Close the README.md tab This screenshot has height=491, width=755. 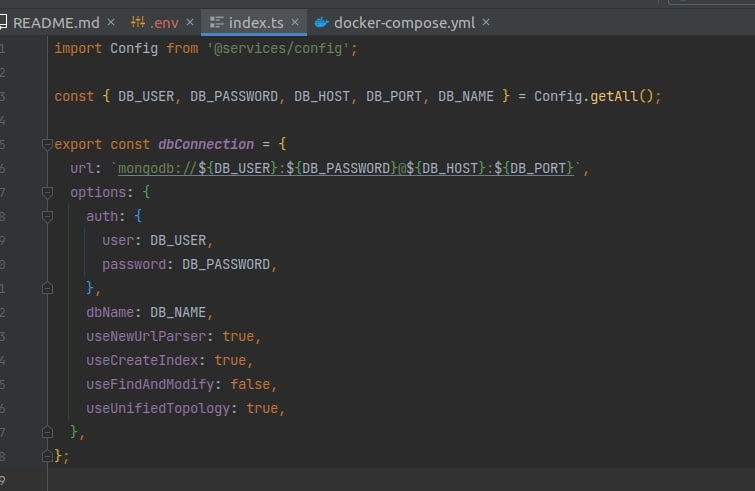111,22
